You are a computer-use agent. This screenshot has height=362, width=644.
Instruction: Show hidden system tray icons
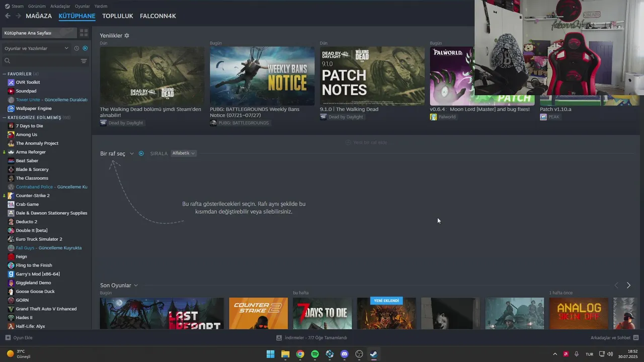coord(555,354)
